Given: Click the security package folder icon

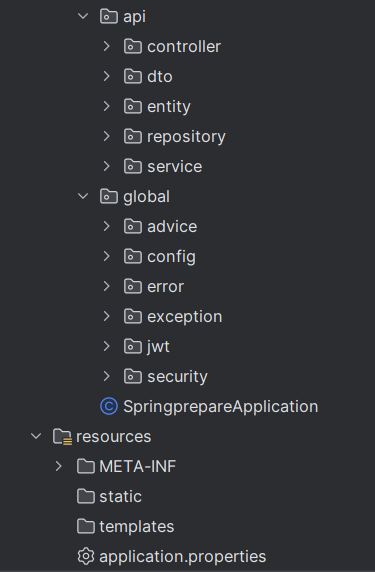Looking at the screenshot, I should click(133, 376).
